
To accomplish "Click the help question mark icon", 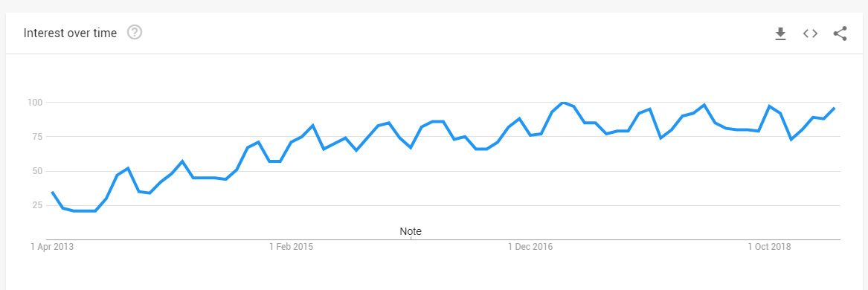I will tap(135, 33).
